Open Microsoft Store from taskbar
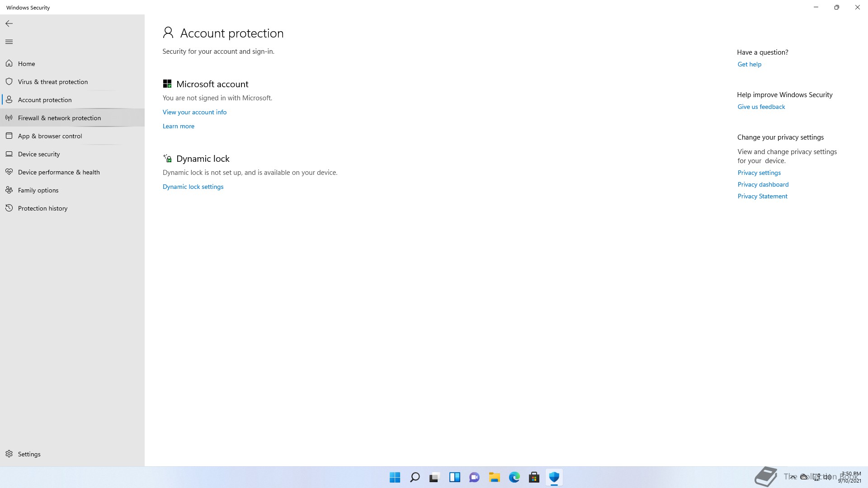 pyautogui.click(x=534, y=477)
